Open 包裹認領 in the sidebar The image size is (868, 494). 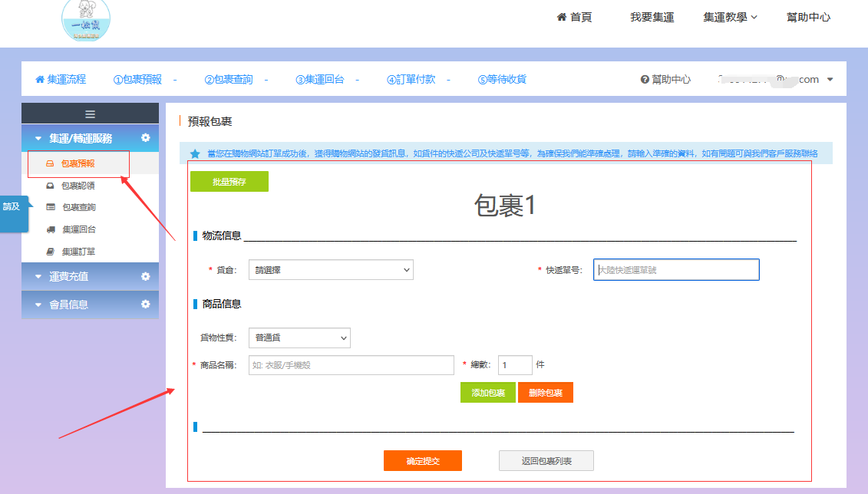[x=78, y=185]
